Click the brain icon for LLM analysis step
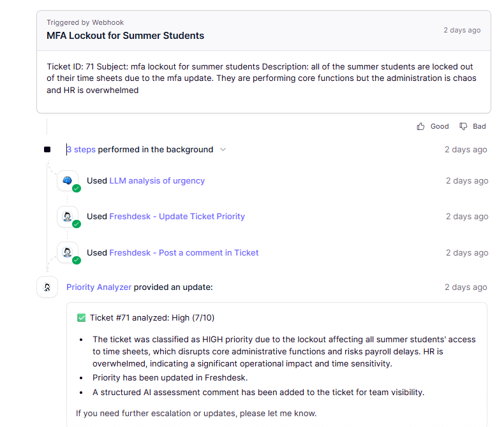Image resolution: width=504 pixels, height=427 pixels. pyautogui.click(x=68, y=180)
